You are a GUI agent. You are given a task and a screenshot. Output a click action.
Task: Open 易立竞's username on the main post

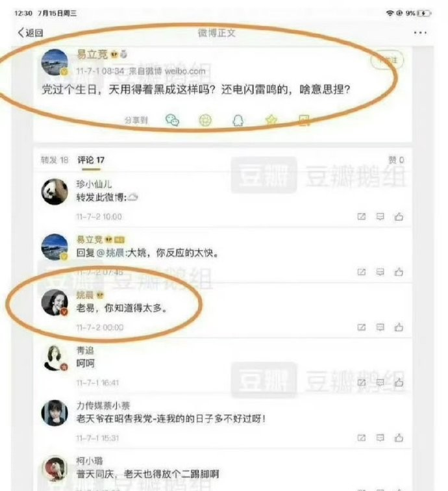92,54
